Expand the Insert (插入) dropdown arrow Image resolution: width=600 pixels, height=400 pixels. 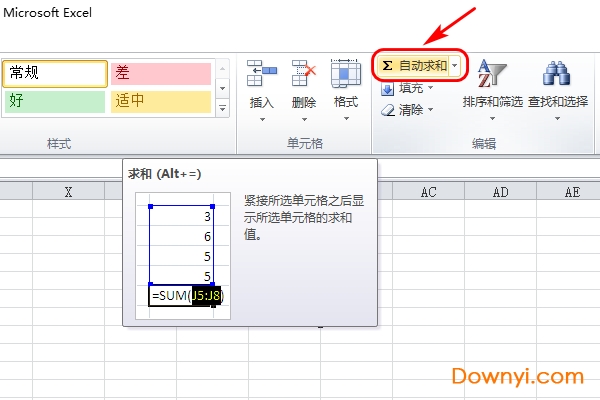(x=261, y=119)
